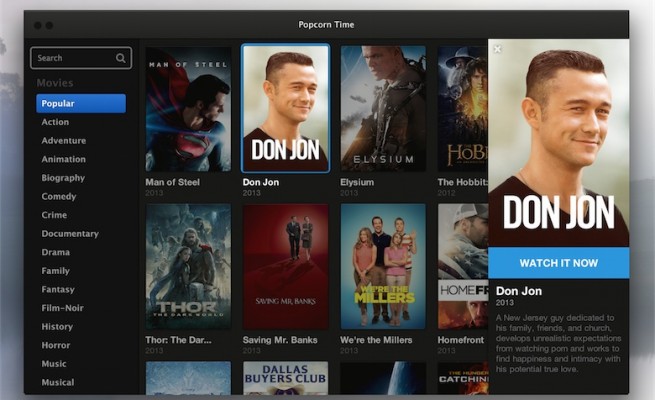Click the WATCH IT NOW button

coord(559,263)
